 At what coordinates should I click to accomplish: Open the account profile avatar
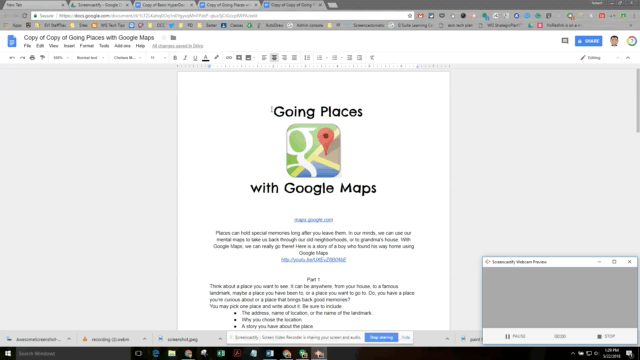(614, 41)
